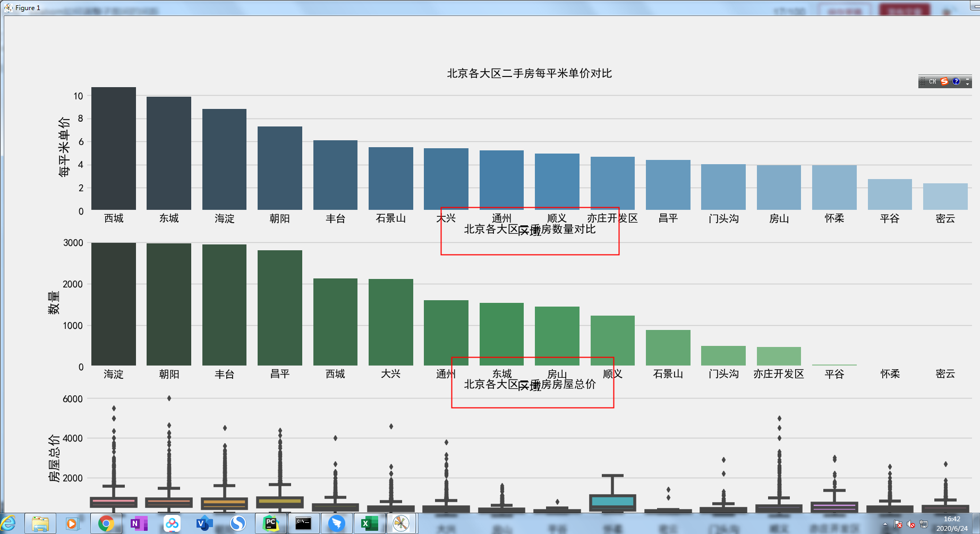Screen dimensions: 980x534
Task: Click the Show Desktop button
Action: pos(976,524)
